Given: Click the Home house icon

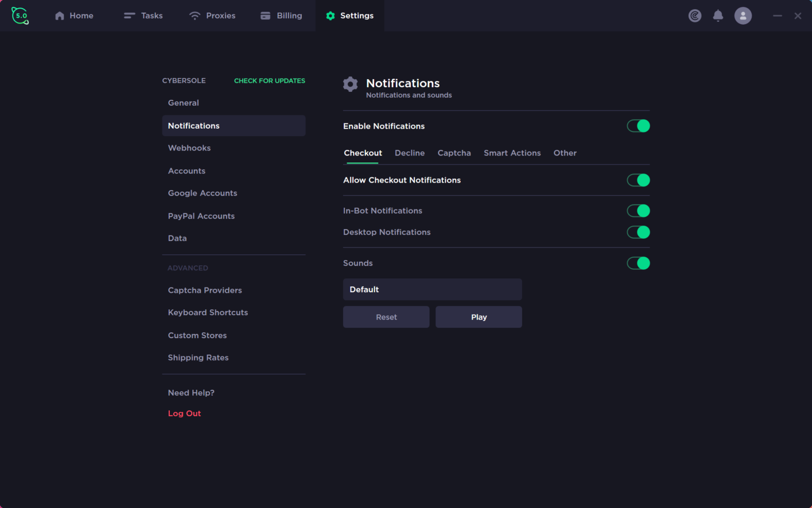Looking at the screenshot, I should coord(60,15).
